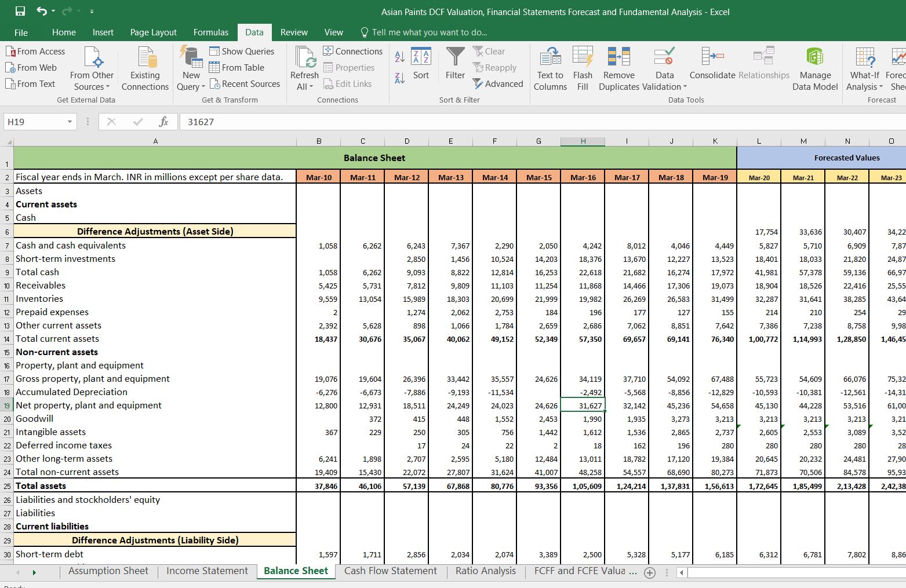This screenshot has height=588, width=906.
Task: Run Flash Fill
Action: click(583, 68)
